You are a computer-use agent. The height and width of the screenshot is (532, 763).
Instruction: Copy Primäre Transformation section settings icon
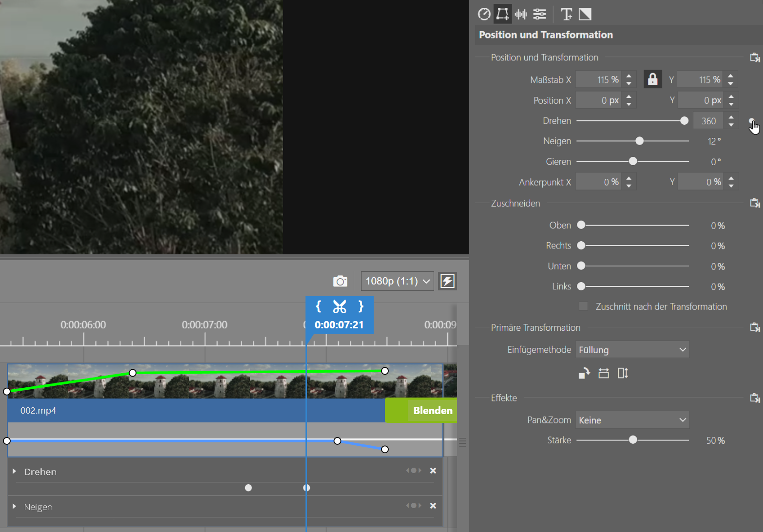[x=755, y=327]
